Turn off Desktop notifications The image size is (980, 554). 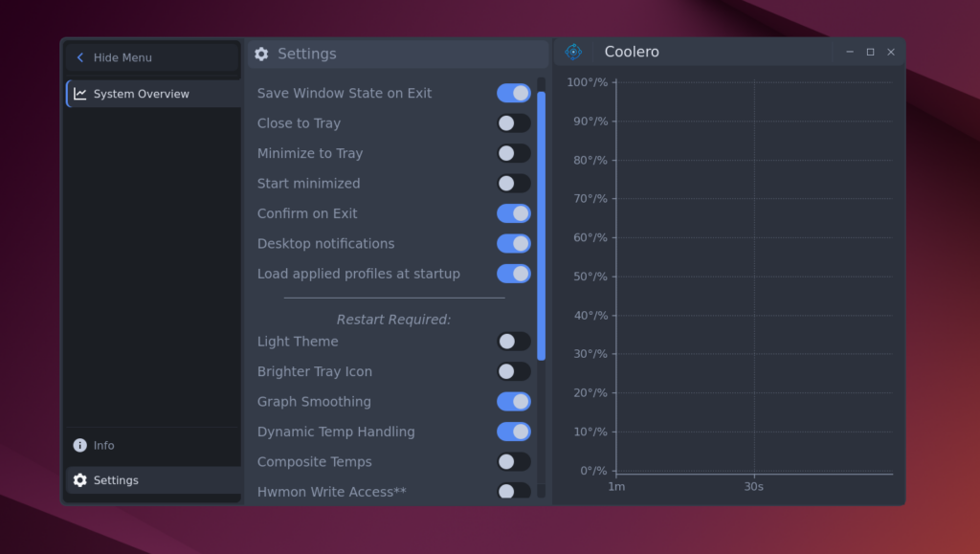point(513,244)
